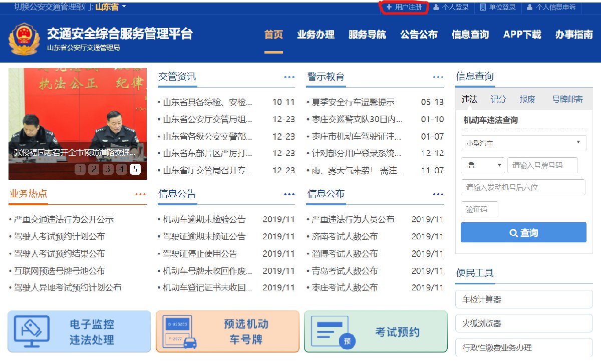Screen dimensions: 601x364
Task: Click the blue 查询 search button
Action: tap(523, 233)
